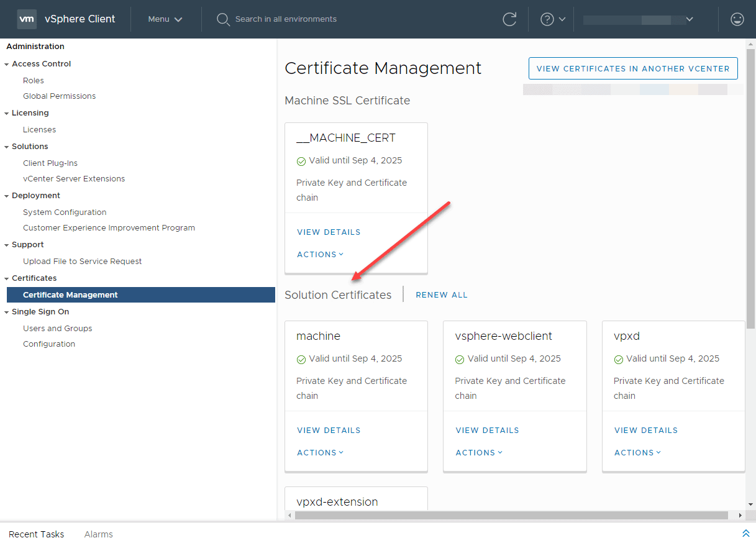Open Global Permissions
Viewport: 756px width, 543px height.
pyautogui.click(x=60, y=96)
